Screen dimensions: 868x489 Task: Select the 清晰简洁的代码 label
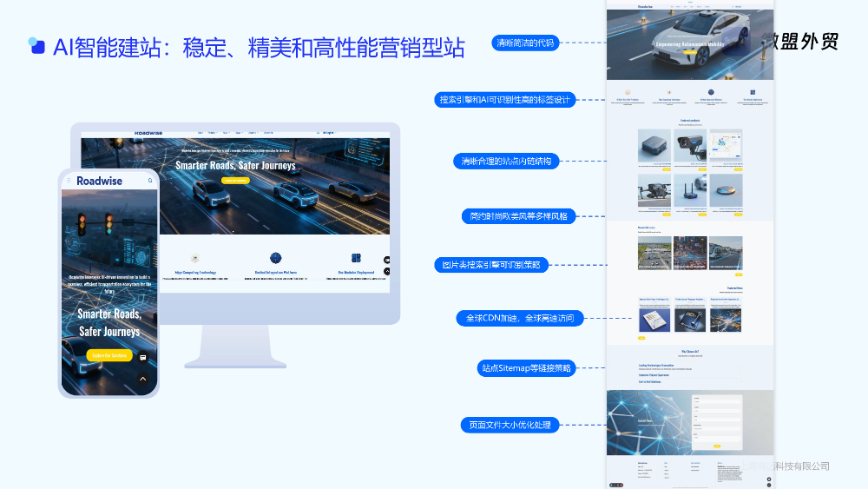click(x=525, y=43)
